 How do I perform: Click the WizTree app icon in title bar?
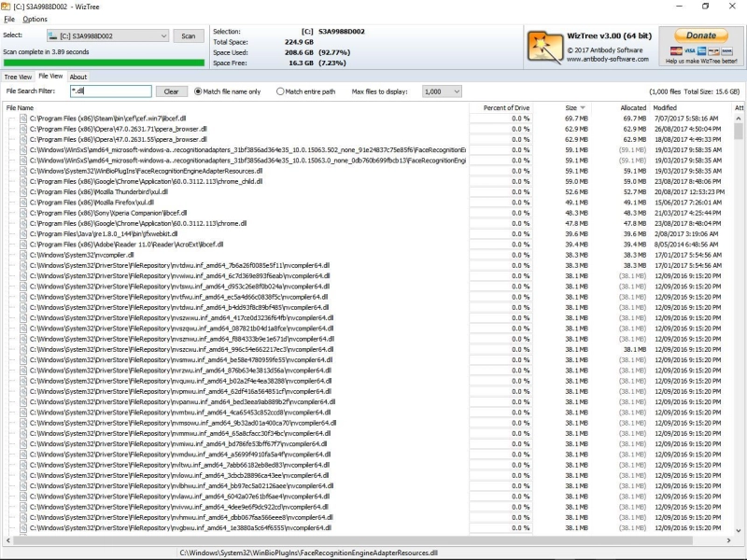pyautogui.click(x=6, y=7)
